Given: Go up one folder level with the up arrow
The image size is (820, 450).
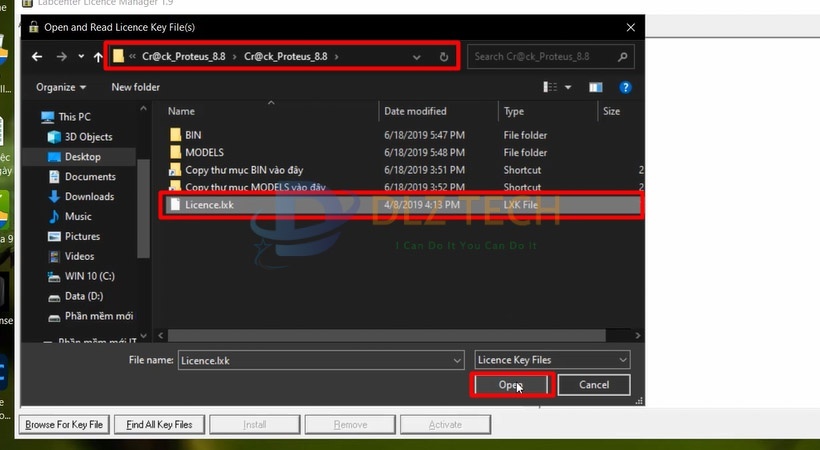Looking at the screenshot, I should click(x=97, y=57).
